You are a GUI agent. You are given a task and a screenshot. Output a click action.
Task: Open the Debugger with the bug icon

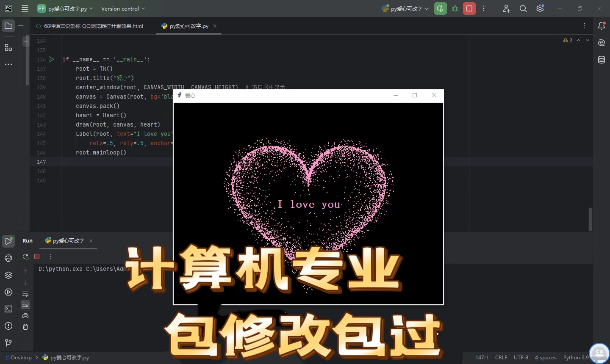455,8
